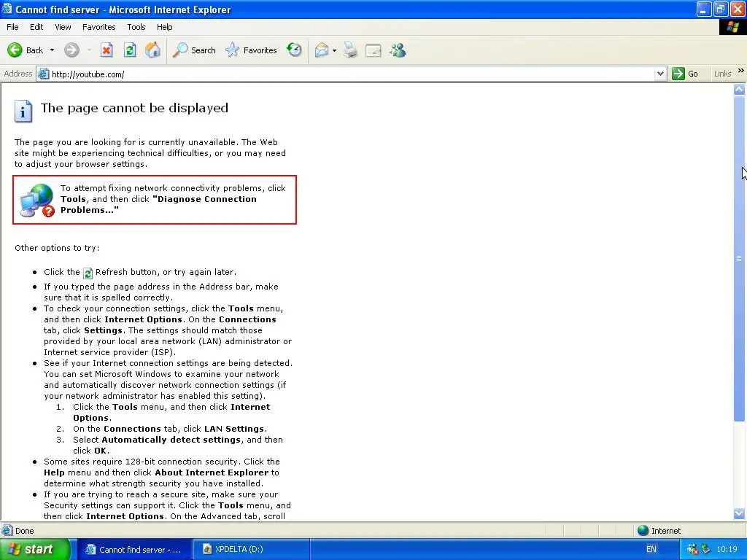Viewport: 747px width, 560px height.
Task: Click the inline Refresh icon in list
Action: (x=88, y=273)
